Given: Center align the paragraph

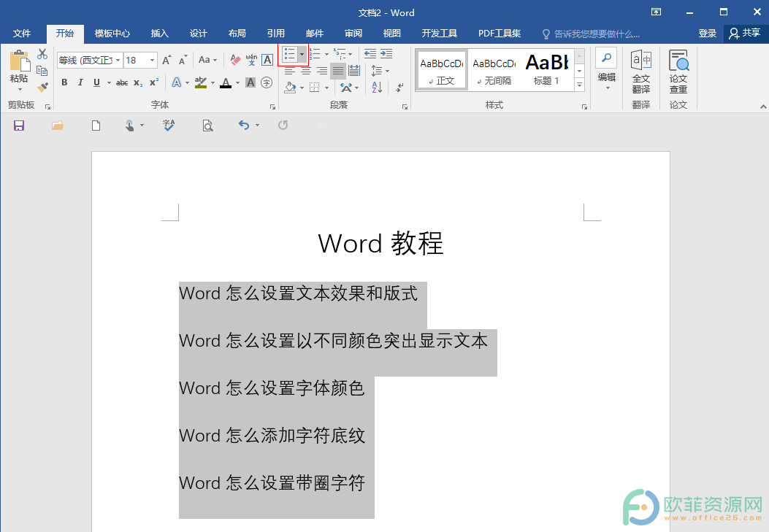Looking at the screenshot, I should click(x=306, y=71).
